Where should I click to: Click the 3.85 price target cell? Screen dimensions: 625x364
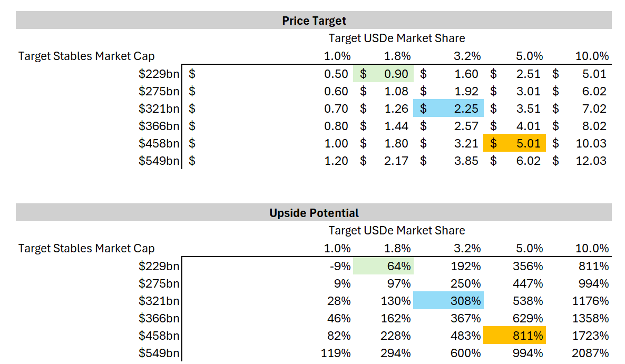pyautogui.click(x=466, y=161)
